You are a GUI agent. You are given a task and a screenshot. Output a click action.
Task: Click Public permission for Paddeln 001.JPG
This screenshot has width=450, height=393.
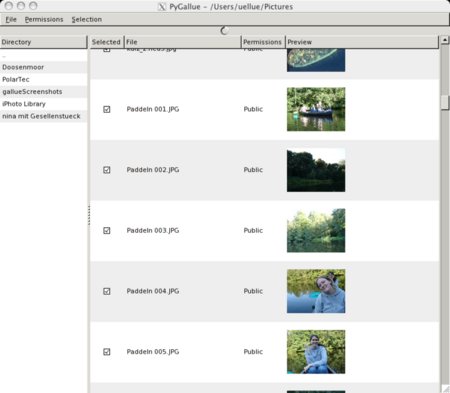253,109
